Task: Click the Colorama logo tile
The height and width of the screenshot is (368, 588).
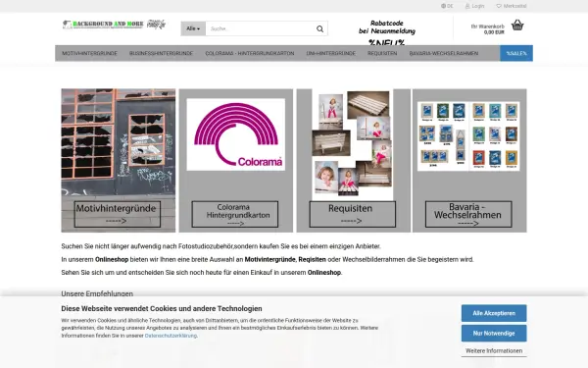Action: [x=235, y=134]
